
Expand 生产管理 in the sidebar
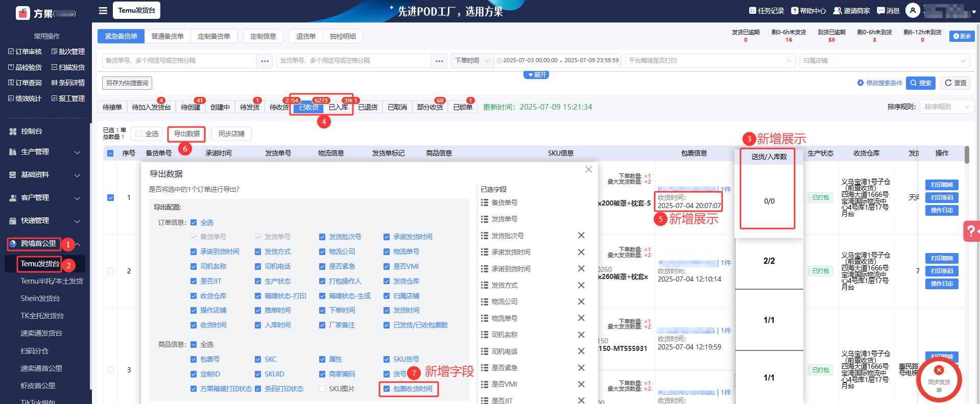tap(46, 152)
